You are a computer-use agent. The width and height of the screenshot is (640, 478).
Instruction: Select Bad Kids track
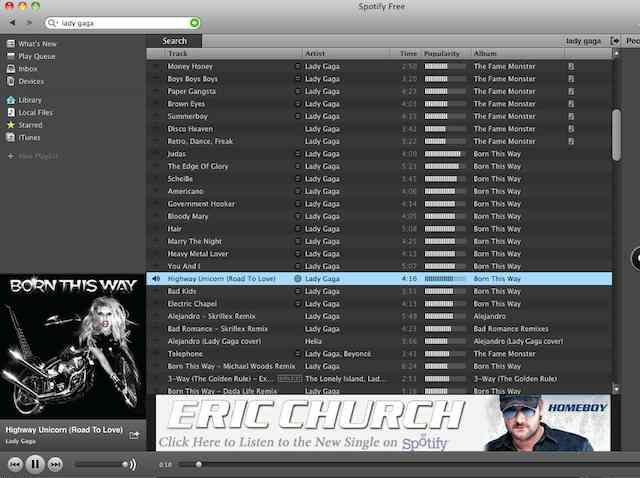[x=182, y=291]
